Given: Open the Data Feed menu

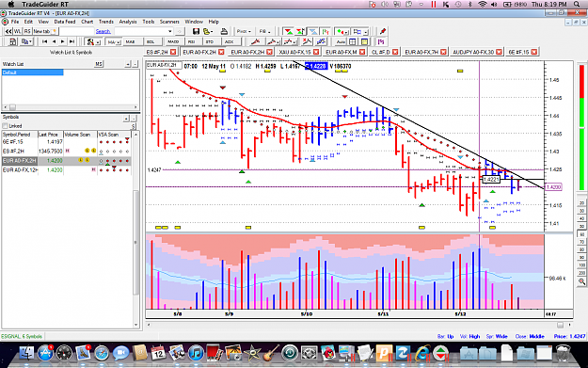Looking at the screenshot, I should click(65, 22).
